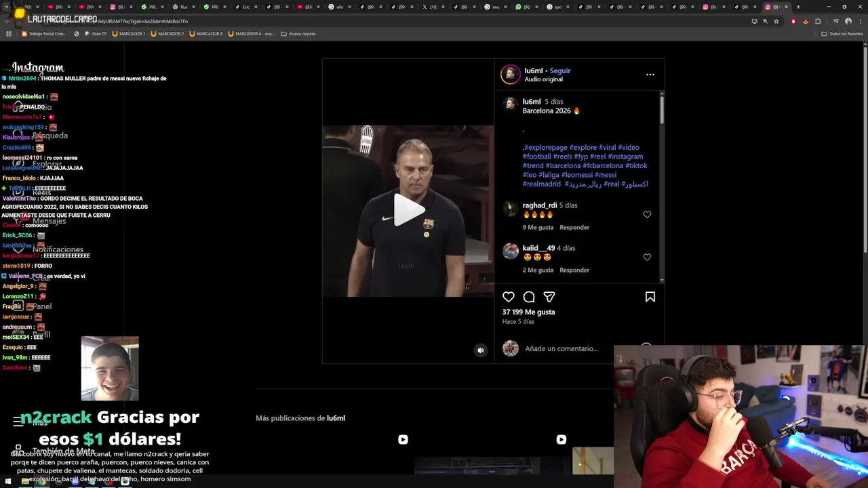The height and width of the screenshot is (488, 868).
Task: View the 2 Me gusta on kalid__49's comment
Action: tap(538, 270)
